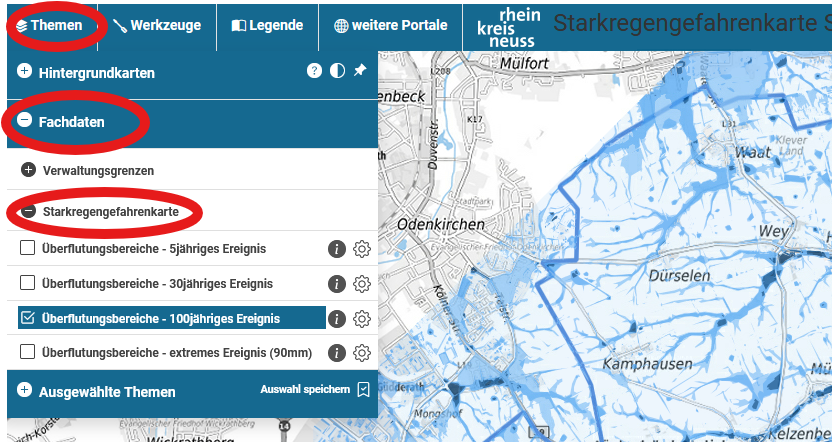Toggle the contrast half-circle icon
This screenshot has height=442, width=832.
coord(337,71)
